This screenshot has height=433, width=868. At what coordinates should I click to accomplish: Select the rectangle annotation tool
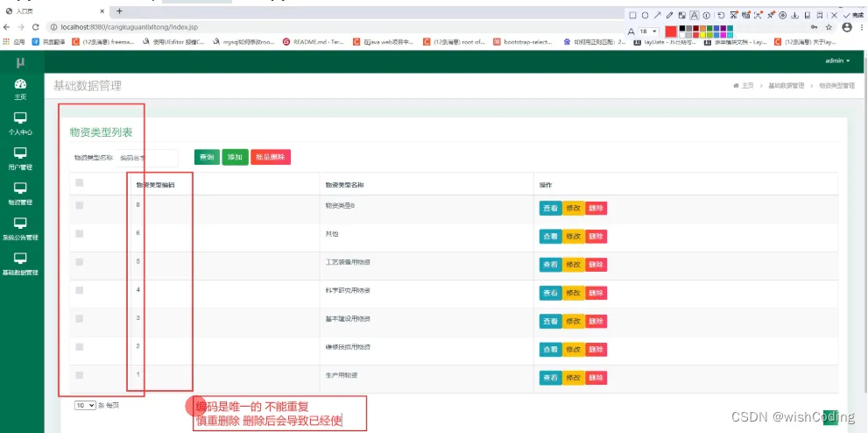632,16
